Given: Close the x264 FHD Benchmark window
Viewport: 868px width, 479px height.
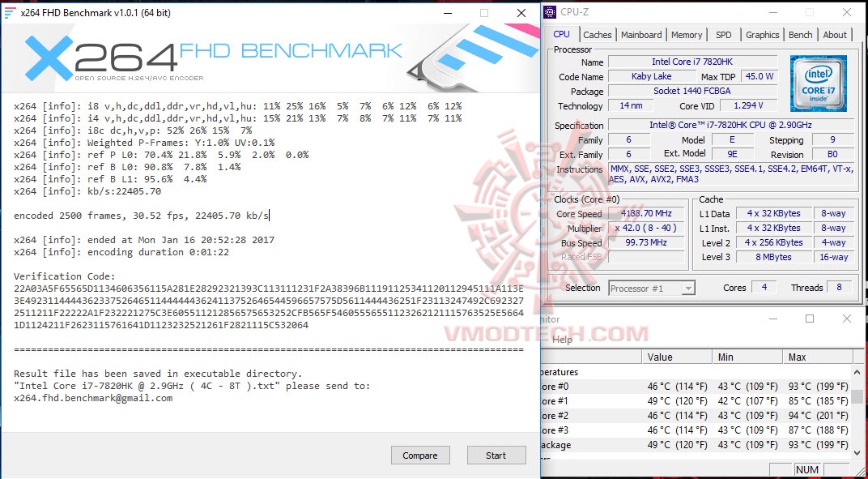Looking at the screenshot, I should click(x=521, y=13).
